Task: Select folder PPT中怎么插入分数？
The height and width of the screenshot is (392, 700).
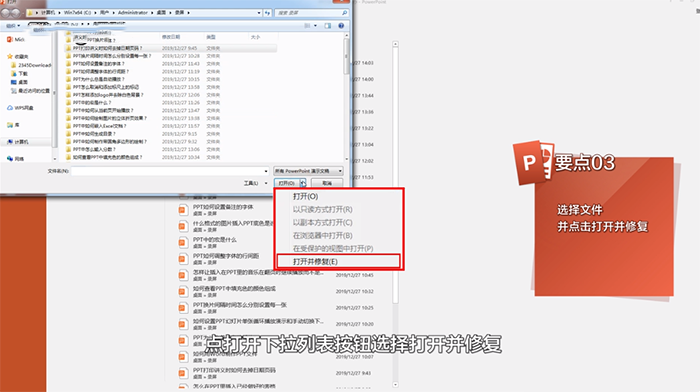Action: 94,150
